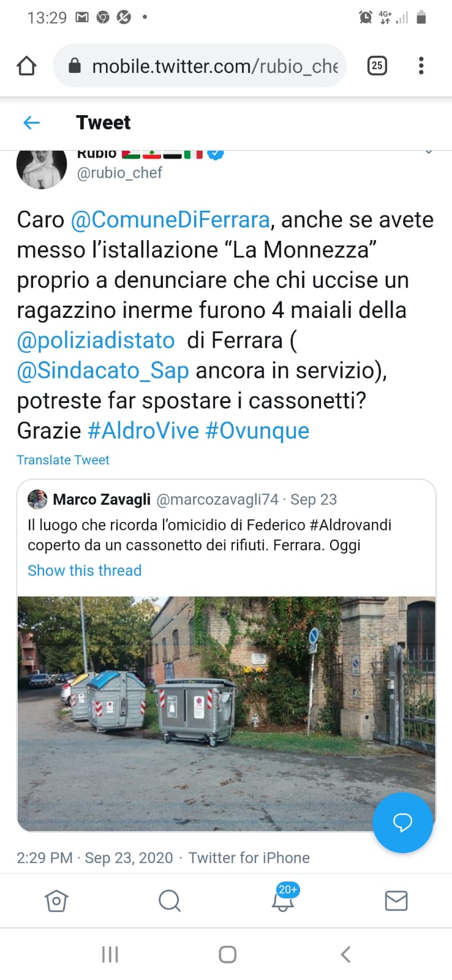Open the browser three-dot overflow menu

pos(421,66)
